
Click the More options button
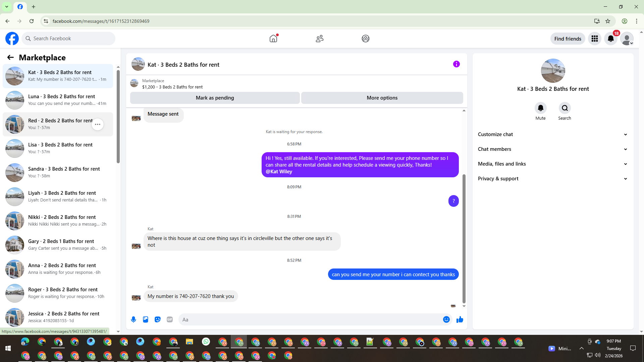(x=382, y=98)
